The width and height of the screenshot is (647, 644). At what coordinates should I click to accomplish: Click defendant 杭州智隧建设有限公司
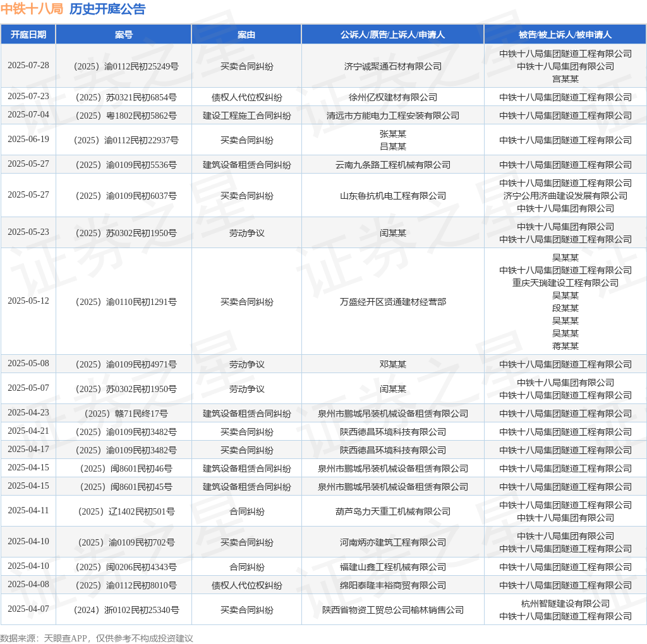click(x=565, y=604)
